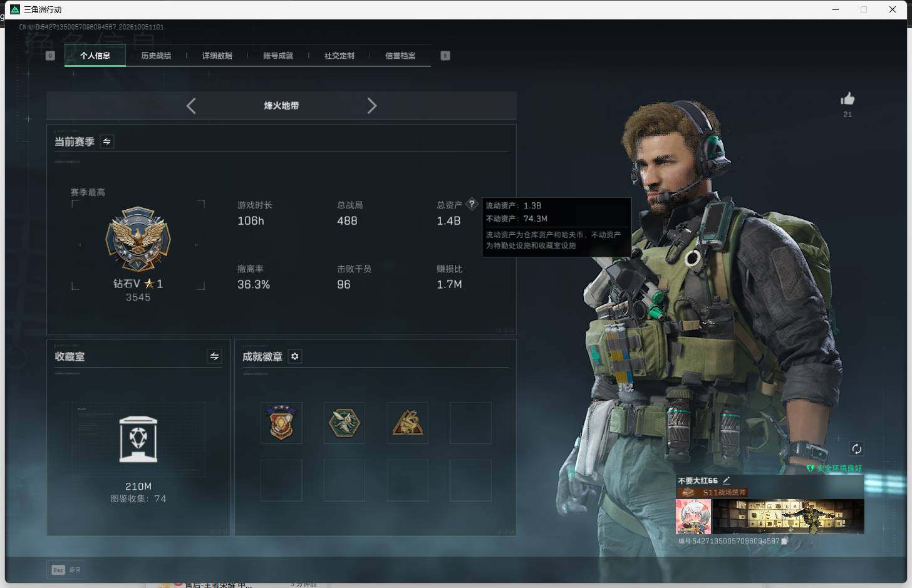Select the 账号成就 tab

(278, 56)
